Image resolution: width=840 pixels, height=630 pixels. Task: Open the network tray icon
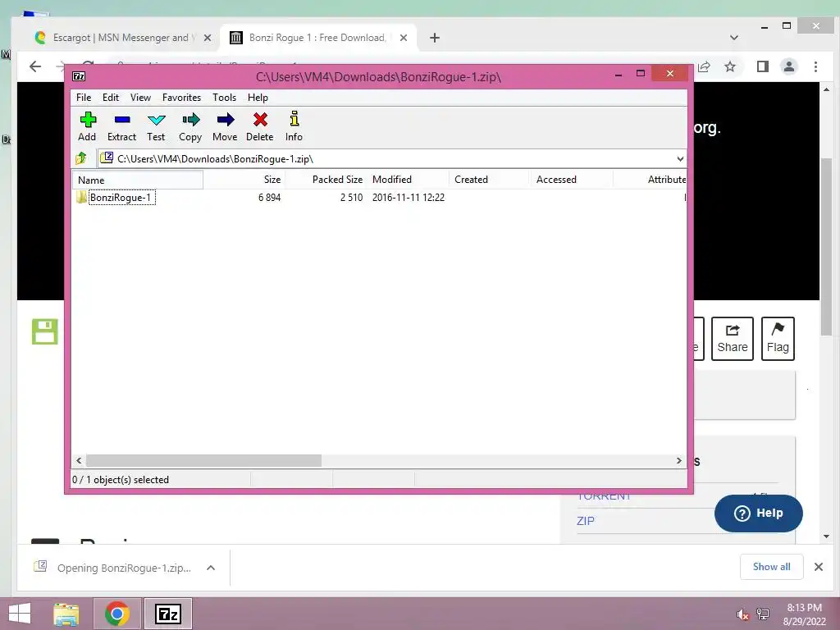pos(763,614)
